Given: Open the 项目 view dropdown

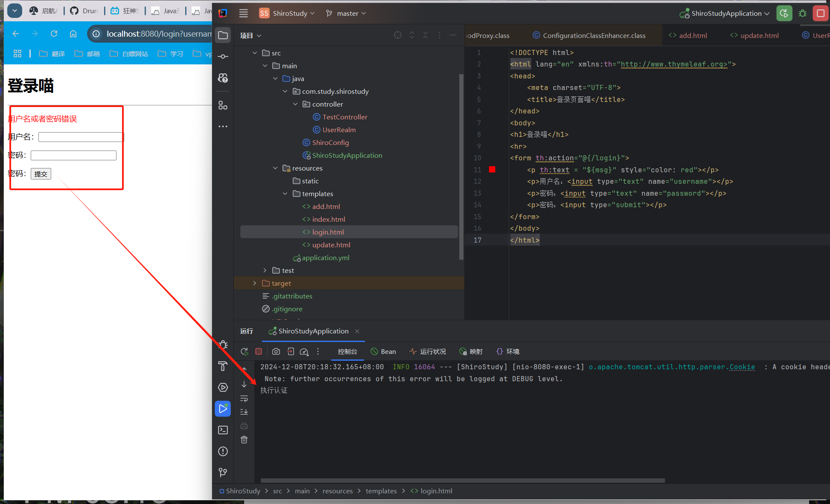Looking at the screenshot, I should (250, 35).
